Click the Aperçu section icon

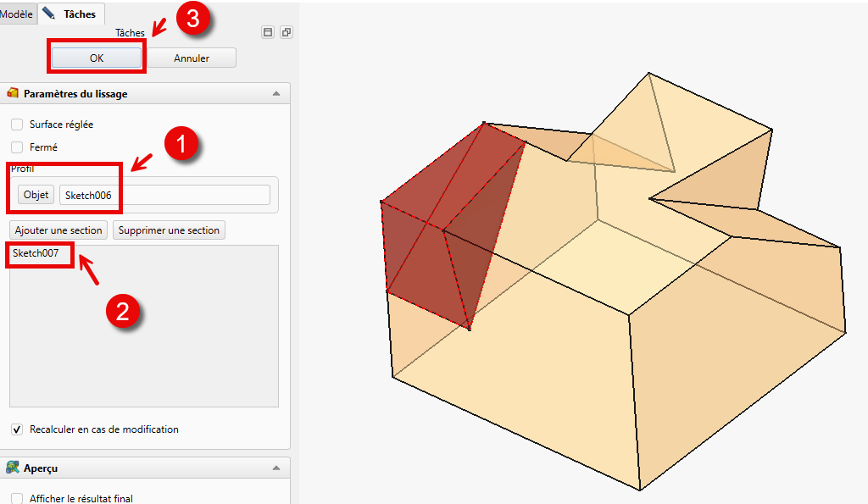coord(13,468)
